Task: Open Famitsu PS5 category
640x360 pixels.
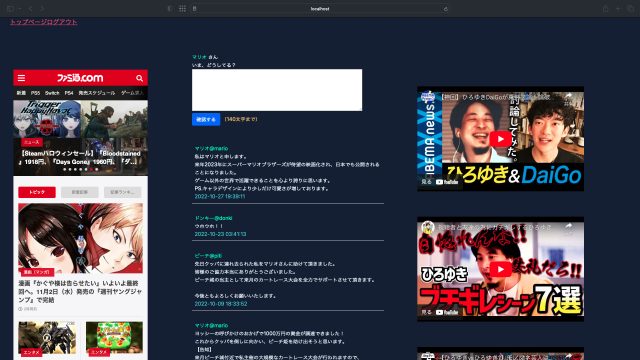Action: coord(36,93)
